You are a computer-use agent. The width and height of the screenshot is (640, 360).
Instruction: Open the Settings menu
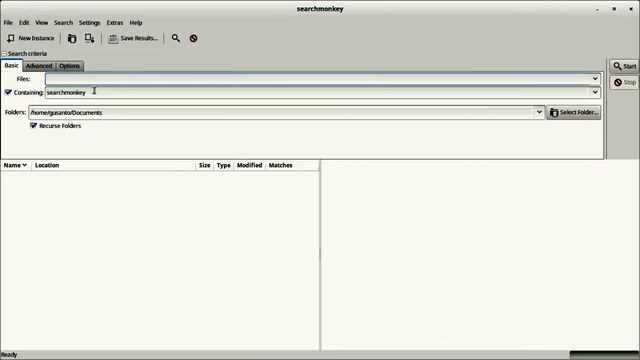89,23
